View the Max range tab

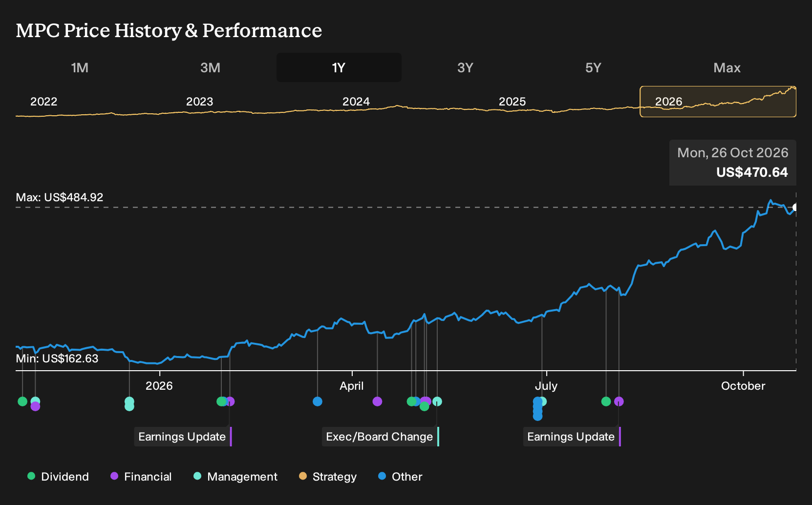727,67
